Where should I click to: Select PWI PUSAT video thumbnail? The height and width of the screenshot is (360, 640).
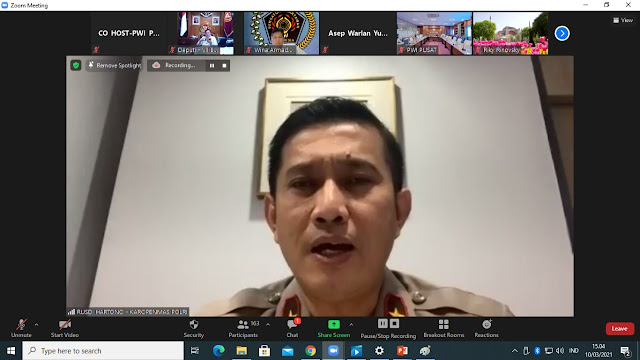click(x=434, y=33)
